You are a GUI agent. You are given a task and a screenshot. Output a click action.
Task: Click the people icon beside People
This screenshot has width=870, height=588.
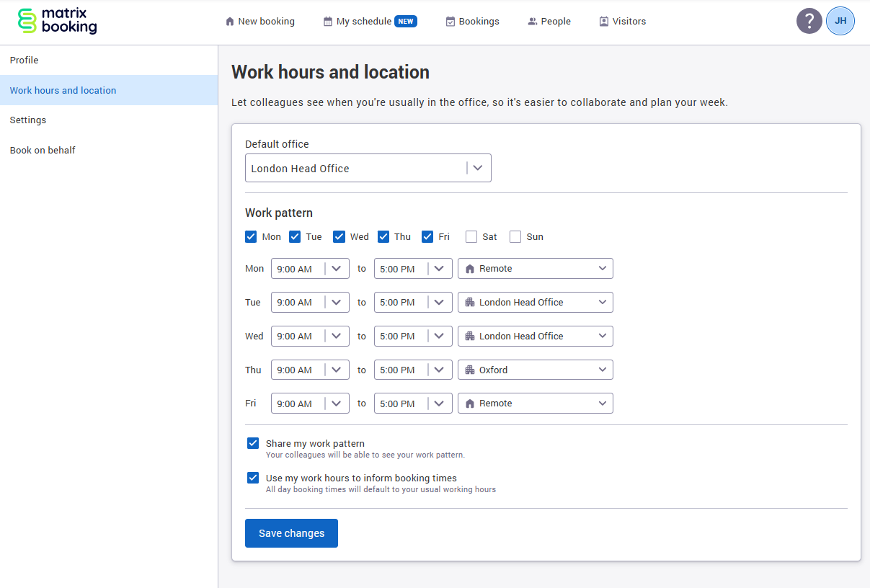click(533, 22)
